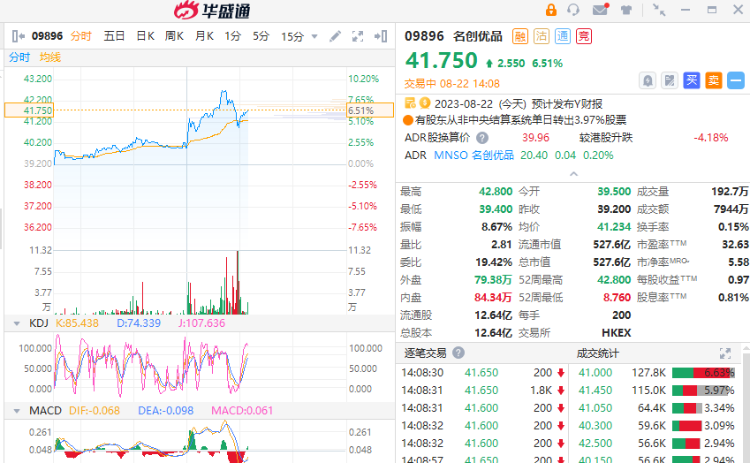Image resolution: width=750 pixels, height=463 pixels.
Task: Toggle the 分时 line display
Action: [19, 57]
